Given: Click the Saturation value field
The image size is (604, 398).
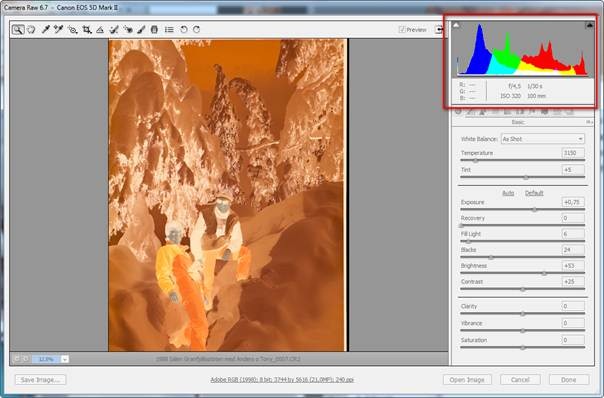Looking at the screenshot, I should (573, 340).
